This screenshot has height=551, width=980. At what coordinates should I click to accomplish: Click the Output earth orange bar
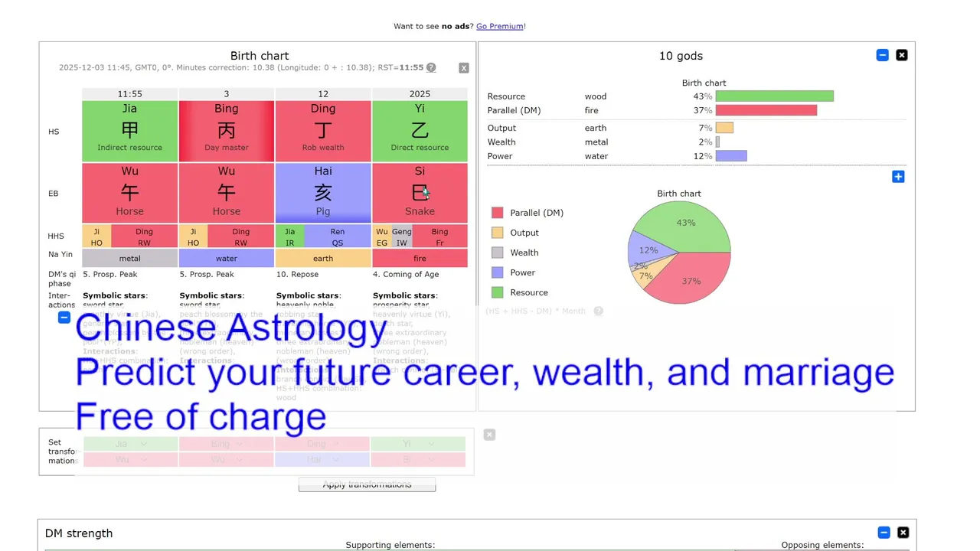click(x=724, y=128)
